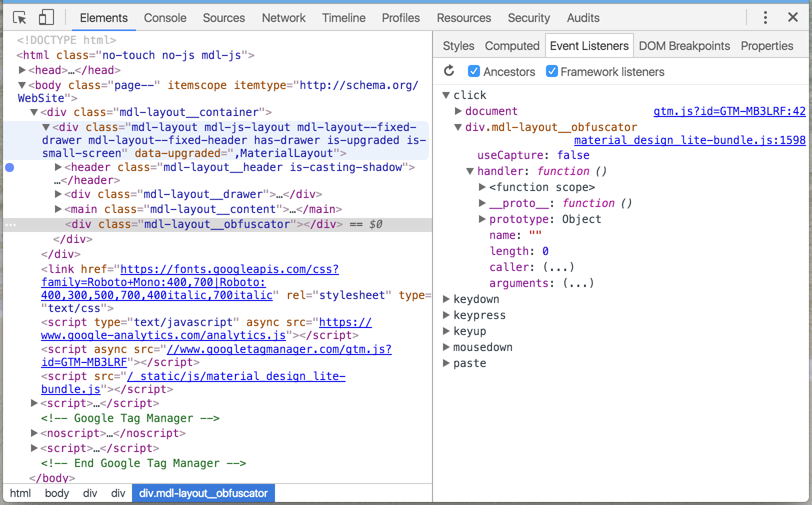Select the useCapture: false property

533,155
